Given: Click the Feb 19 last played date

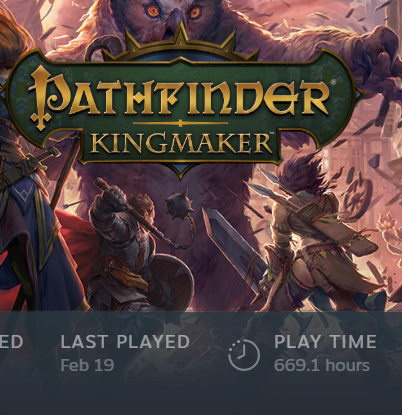Looking at the screenshot, I should [87, 365].
